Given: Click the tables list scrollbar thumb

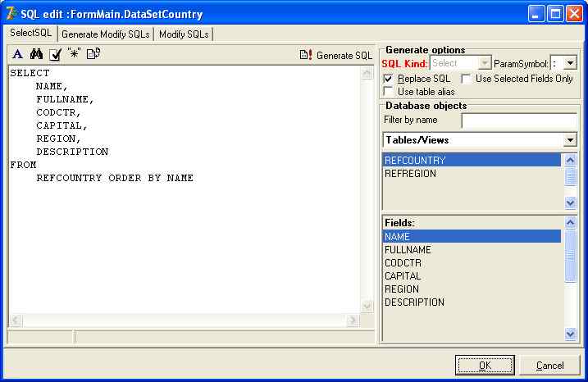Looking at the screenshot, I should coord(571,176).
